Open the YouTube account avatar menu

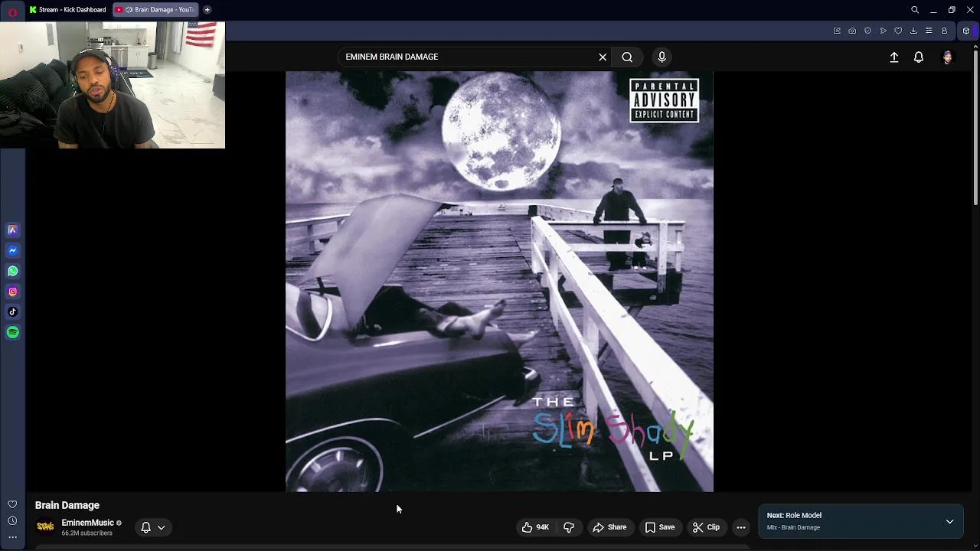(x=948, y=57)
